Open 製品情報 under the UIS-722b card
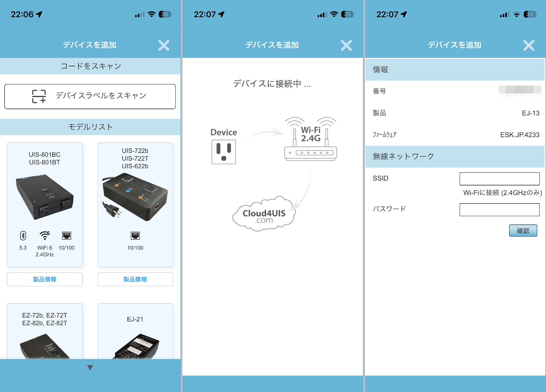 click(135, 279)
